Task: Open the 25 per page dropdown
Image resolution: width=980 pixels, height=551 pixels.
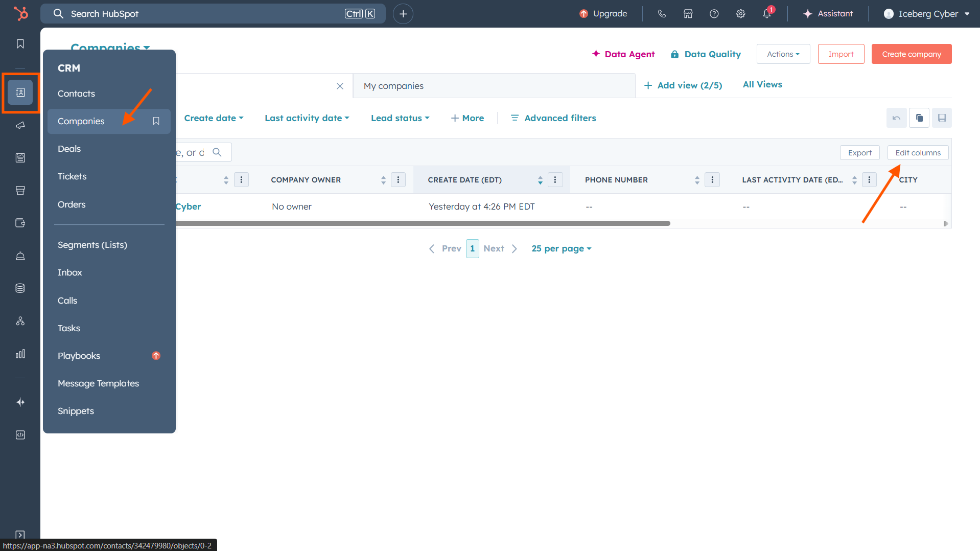Action: [x=562, y=248]
